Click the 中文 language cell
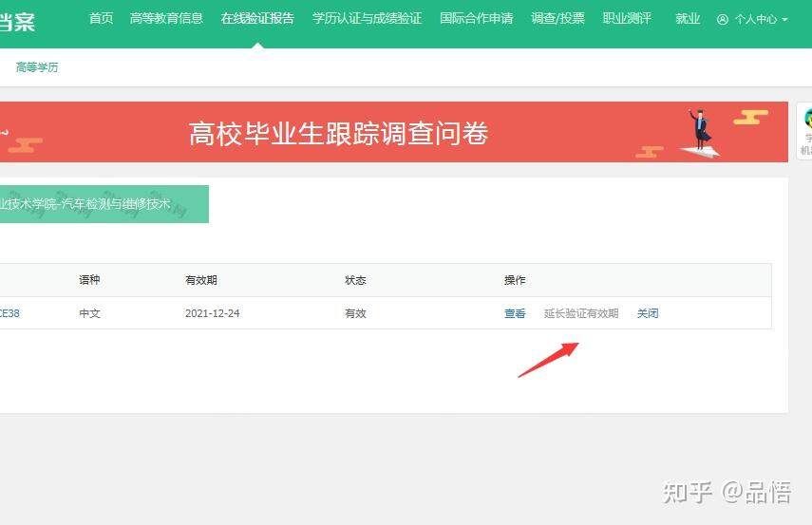Viewport: 812px width, 525px height. [x=89, y=313]
